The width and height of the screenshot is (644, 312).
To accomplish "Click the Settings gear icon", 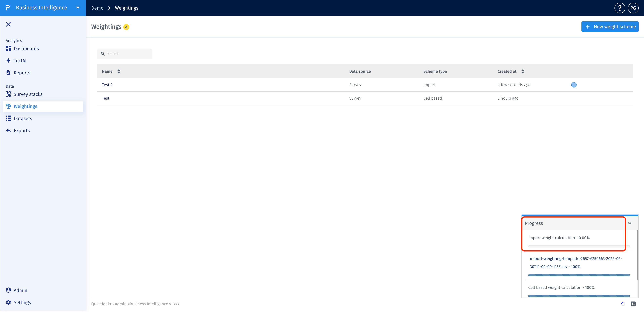I will click(x=8, y=302).
